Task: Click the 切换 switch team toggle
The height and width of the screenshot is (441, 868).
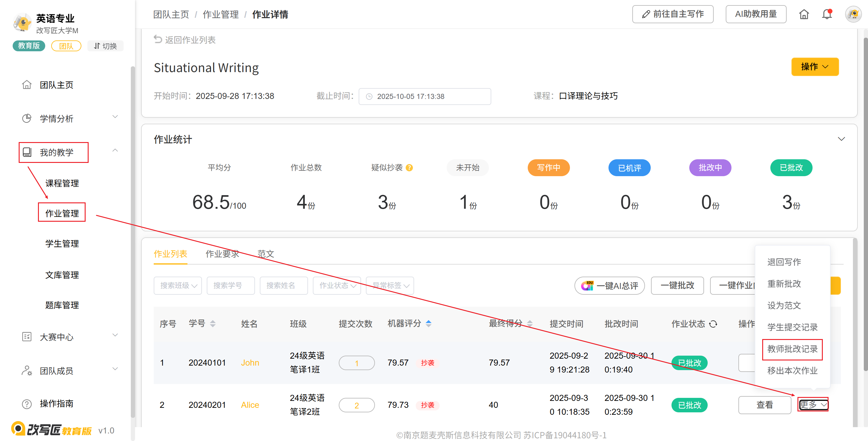Action: 105,46
